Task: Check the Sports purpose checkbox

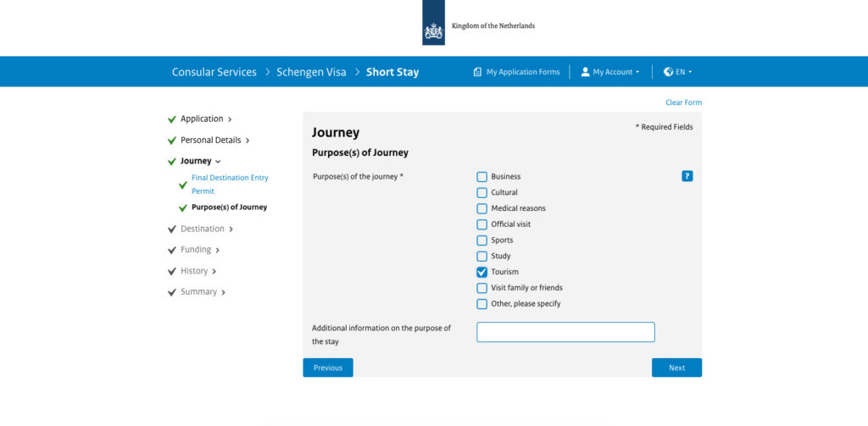Action: pyautogui.click(x=481, y=241)
